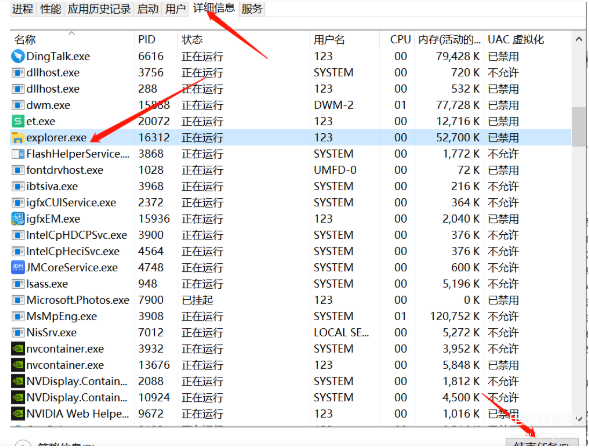Screen dimensions: 589x448
Task: Open the 启动 tab
Action: tap(148, 9)
